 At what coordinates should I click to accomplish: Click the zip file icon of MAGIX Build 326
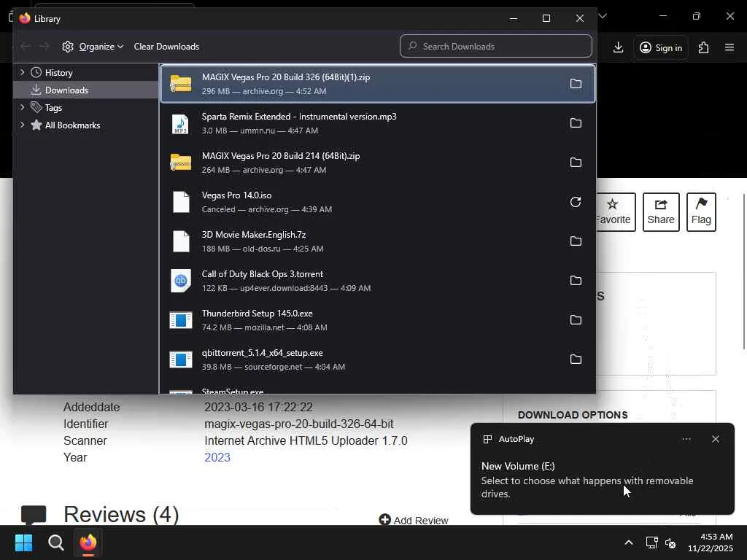pos(181,84)
